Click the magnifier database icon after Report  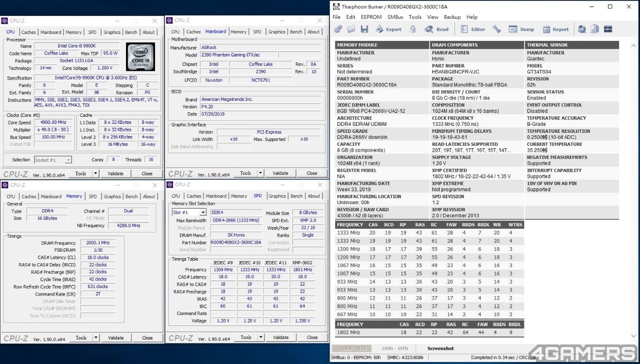click(x=582, y=29)
